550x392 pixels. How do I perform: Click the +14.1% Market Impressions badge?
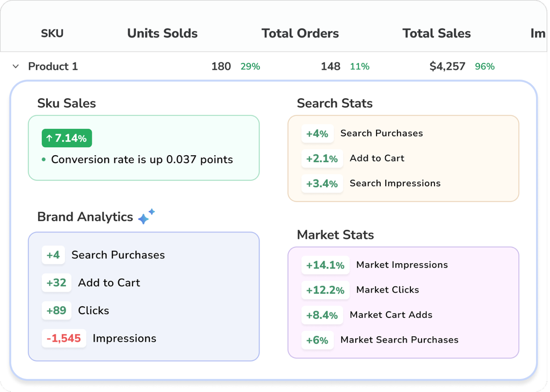325,265
